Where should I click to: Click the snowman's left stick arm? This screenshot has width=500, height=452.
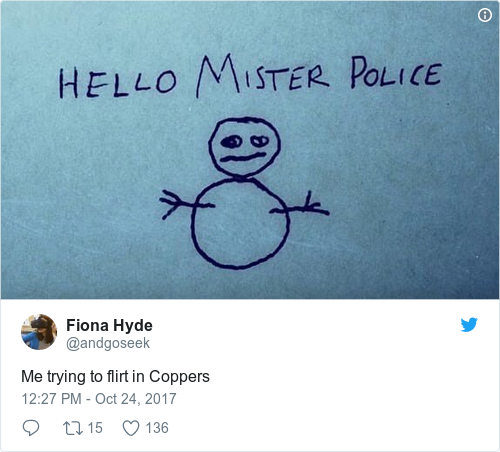point(187,204)
